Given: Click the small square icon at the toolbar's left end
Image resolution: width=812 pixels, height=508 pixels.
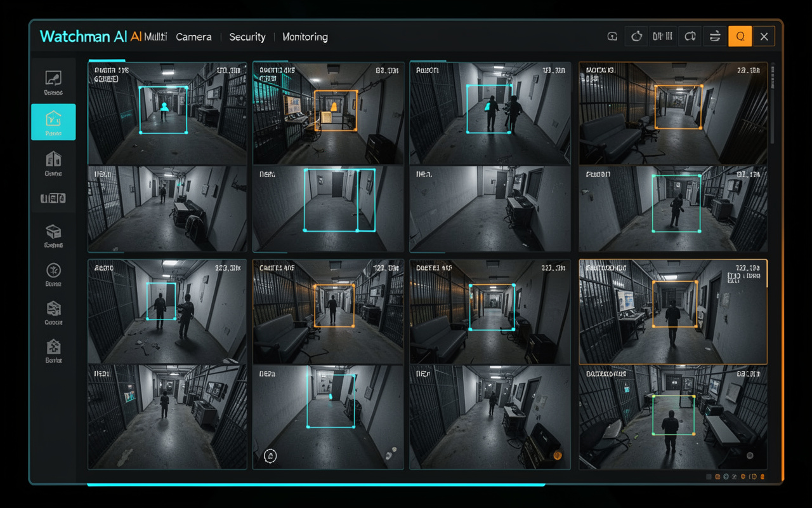Looking at the screenshot, I should coord(612,37).
